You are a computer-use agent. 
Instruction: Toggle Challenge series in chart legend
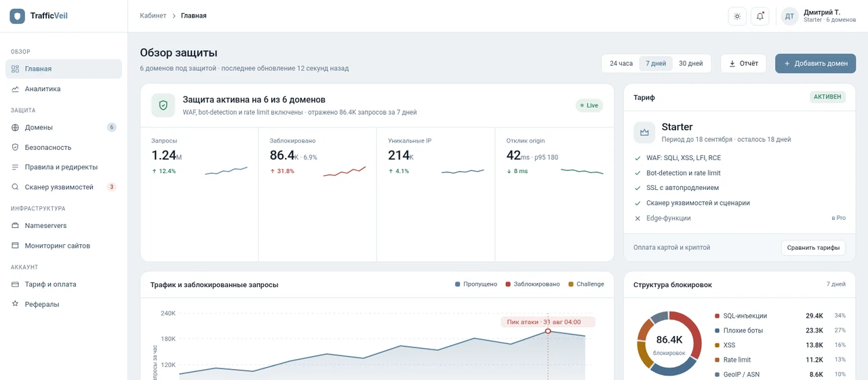pyautogui.click(x=586, y=284)
